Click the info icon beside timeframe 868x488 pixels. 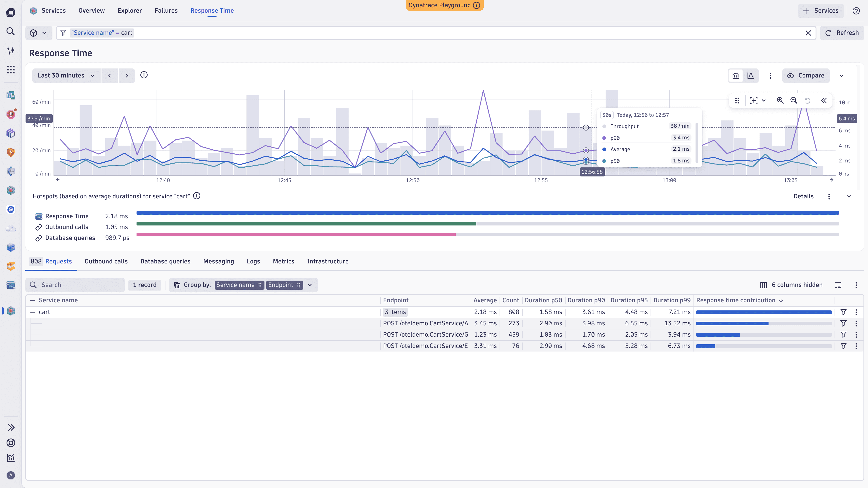(x=144, y=75)
